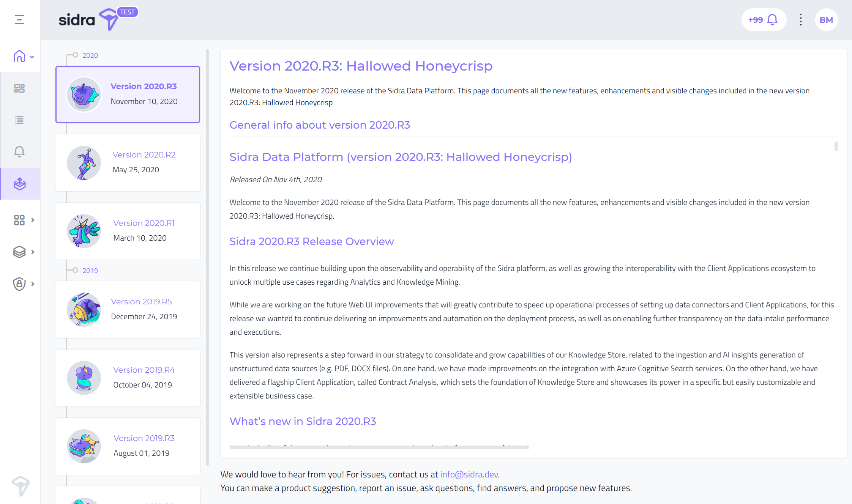The width and height of the screenshot is (852, 504).
Task: Expand the home dropdown chevron
Action: coord(32,57)
